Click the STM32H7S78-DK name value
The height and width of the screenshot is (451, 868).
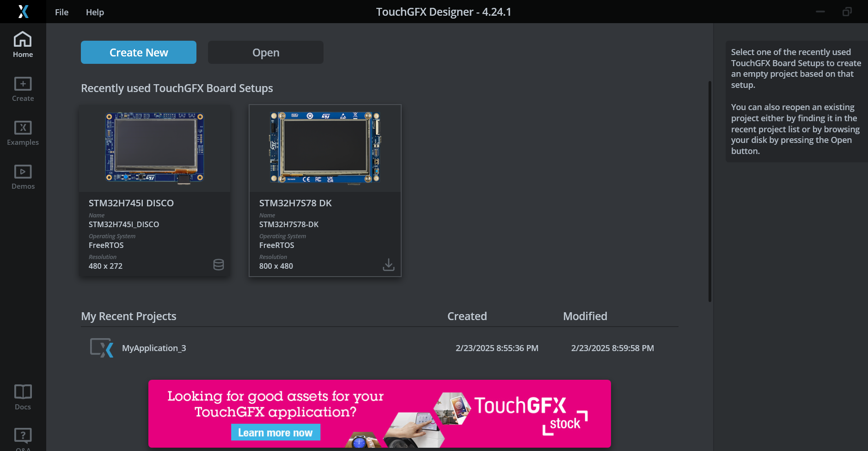coord(289,224)
